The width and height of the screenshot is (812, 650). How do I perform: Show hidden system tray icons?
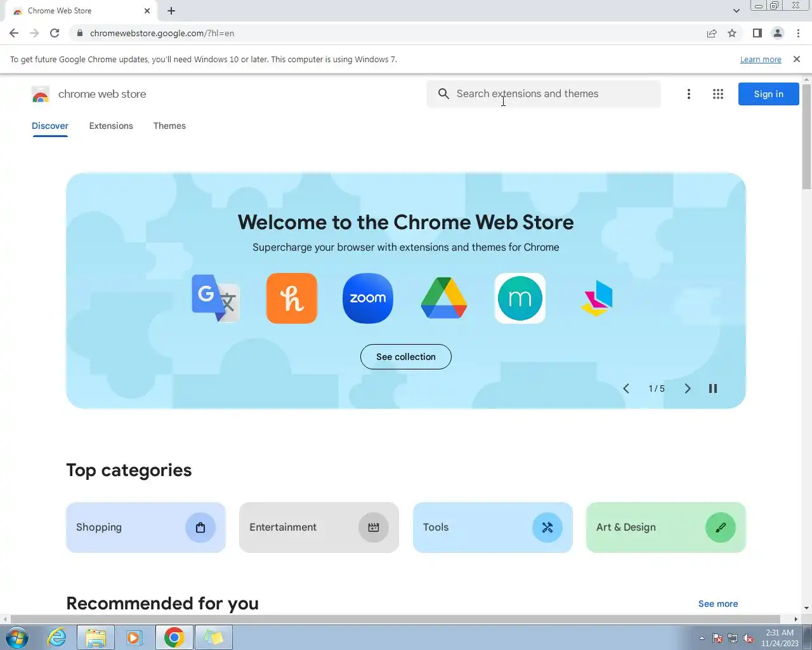pos(702,638)
